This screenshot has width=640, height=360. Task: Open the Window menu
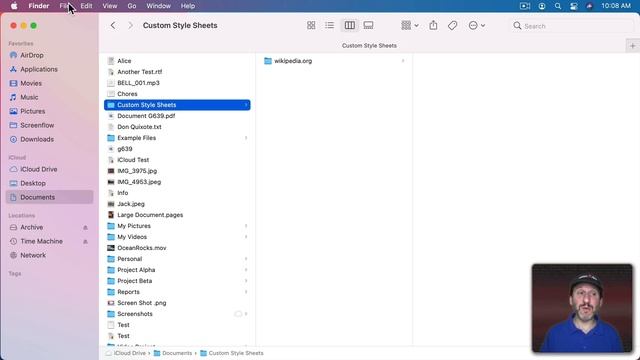pyautogui.click(x=158, y=6)
